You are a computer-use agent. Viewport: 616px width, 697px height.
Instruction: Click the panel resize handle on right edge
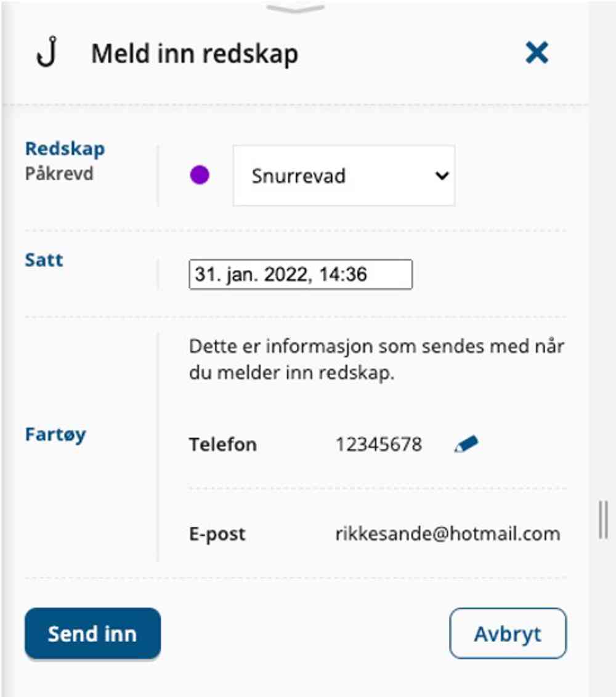(x=603, y=520)
